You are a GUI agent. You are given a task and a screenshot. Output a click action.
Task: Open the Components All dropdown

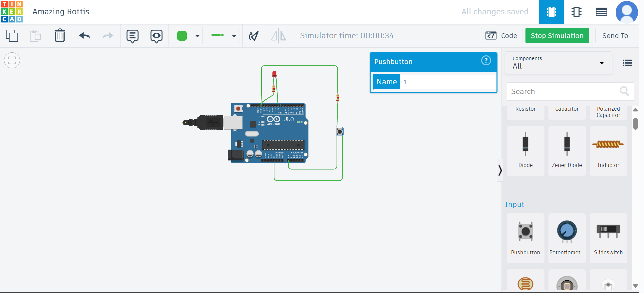[558, 63]
